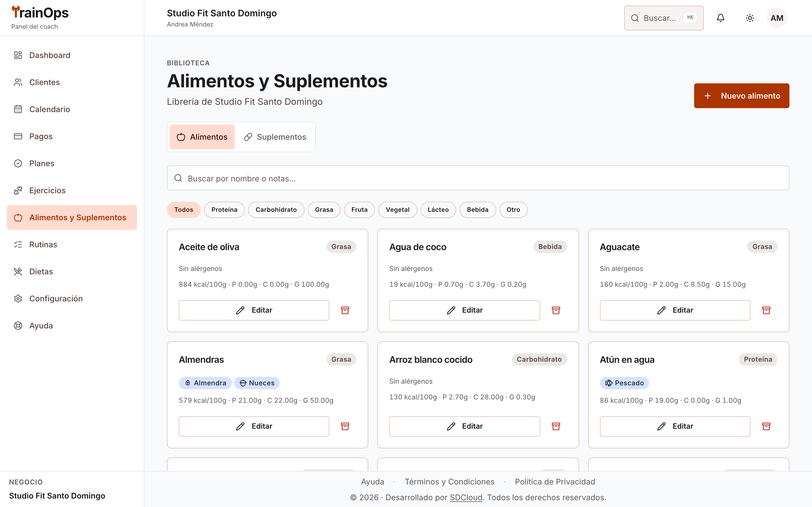Viewport: 812px width, 507px height.
Task: Switch to the Suplementos tab
Action: click(275, 137)
